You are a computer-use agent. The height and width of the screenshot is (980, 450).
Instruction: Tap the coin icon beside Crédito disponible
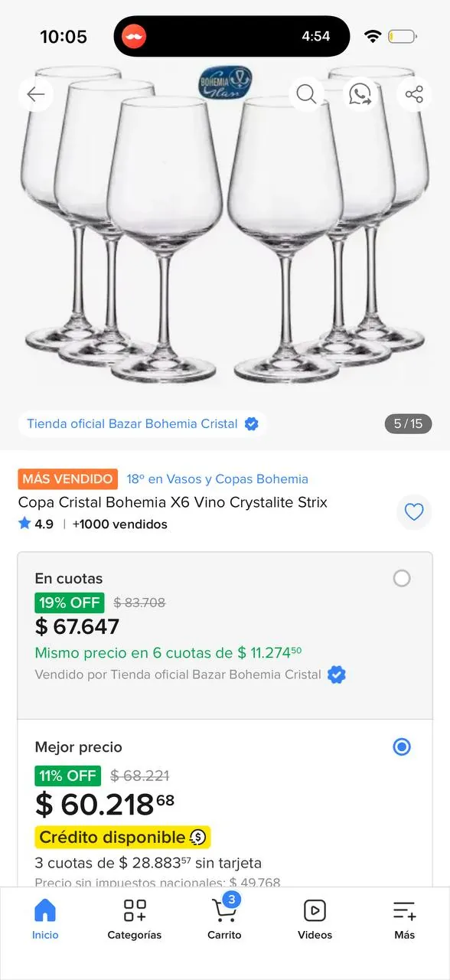point(198,838)
